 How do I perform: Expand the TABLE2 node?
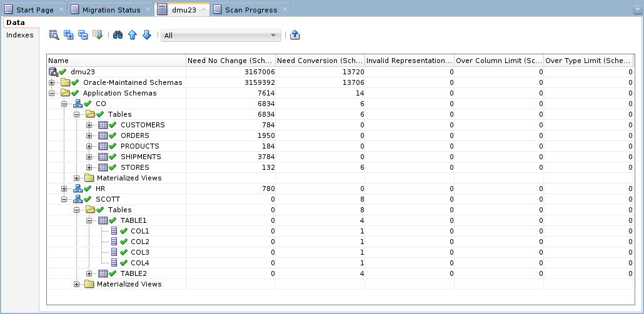click(x=89, y=274)
